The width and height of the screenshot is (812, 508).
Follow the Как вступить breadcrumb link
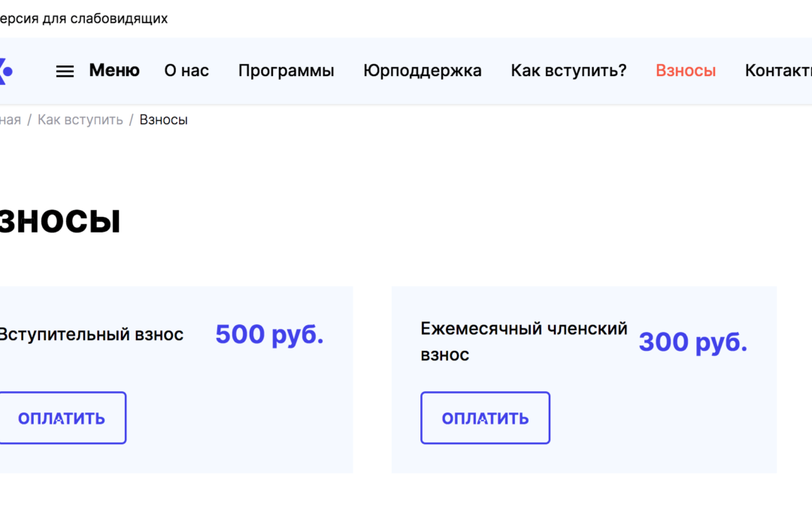tap(80, 120)
